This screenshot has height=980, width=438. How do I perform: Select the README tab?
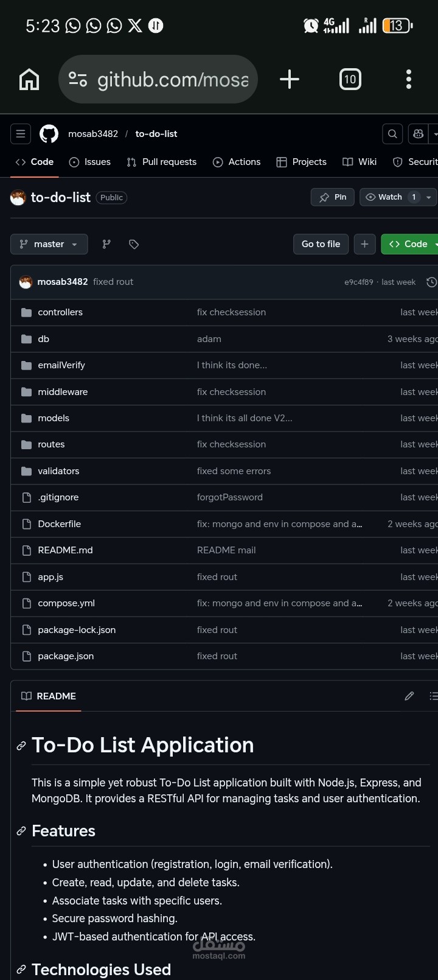[49, 696]
